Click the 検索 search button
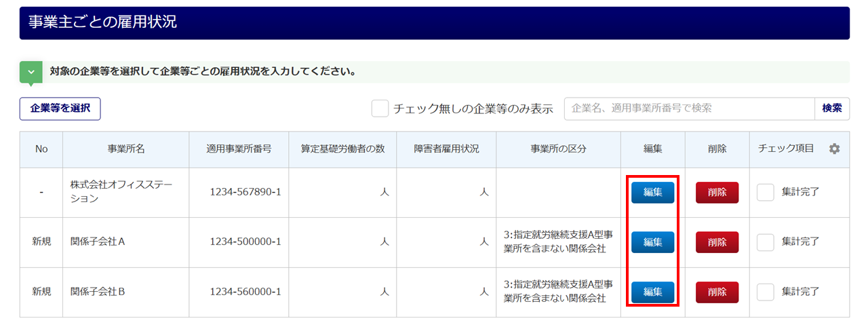Image resolution: width=868 pixels, height=327 pixels. point(832,109)
